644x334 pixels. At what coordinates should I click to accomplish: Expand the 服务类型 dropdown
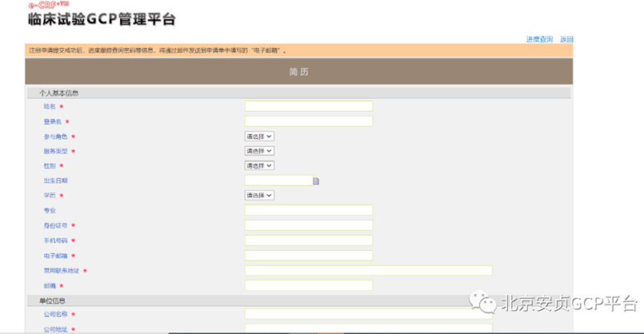(x=259, y=151)
